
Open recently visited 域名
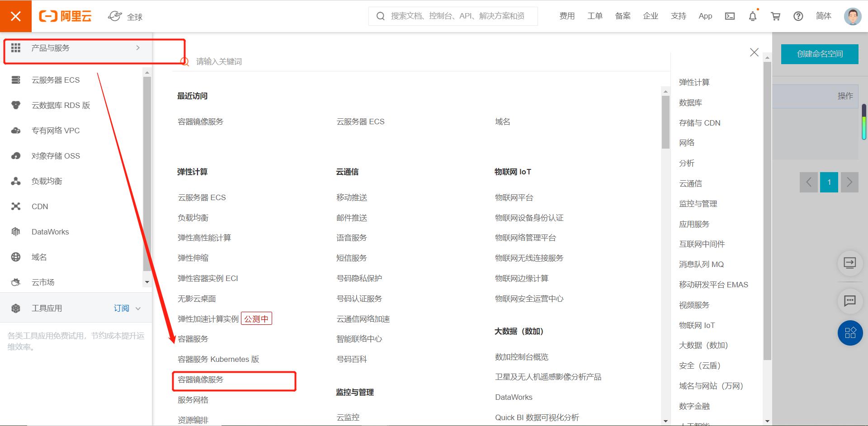(502, 122)
